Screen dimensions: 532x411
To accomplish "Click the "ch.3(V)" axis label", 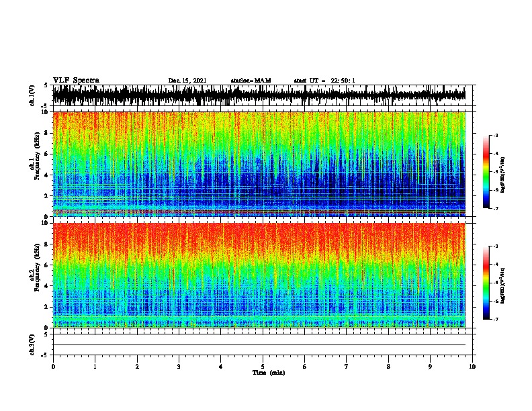I will 32,345.
